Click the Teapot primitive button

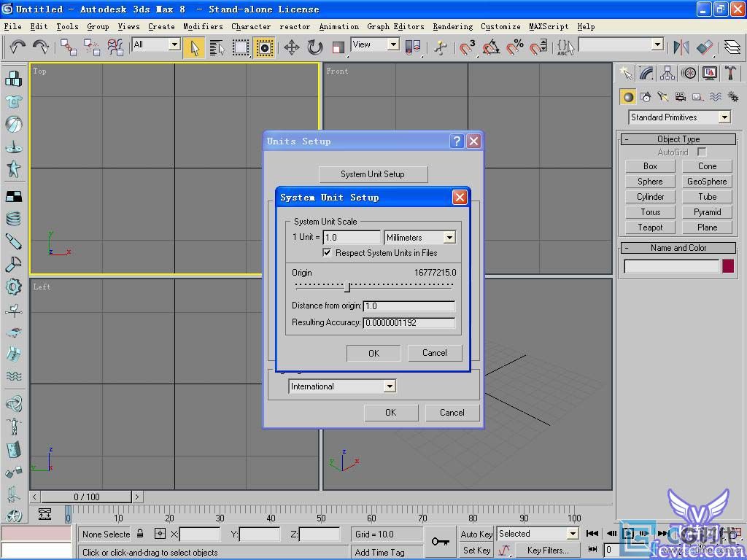coord(650,227)
